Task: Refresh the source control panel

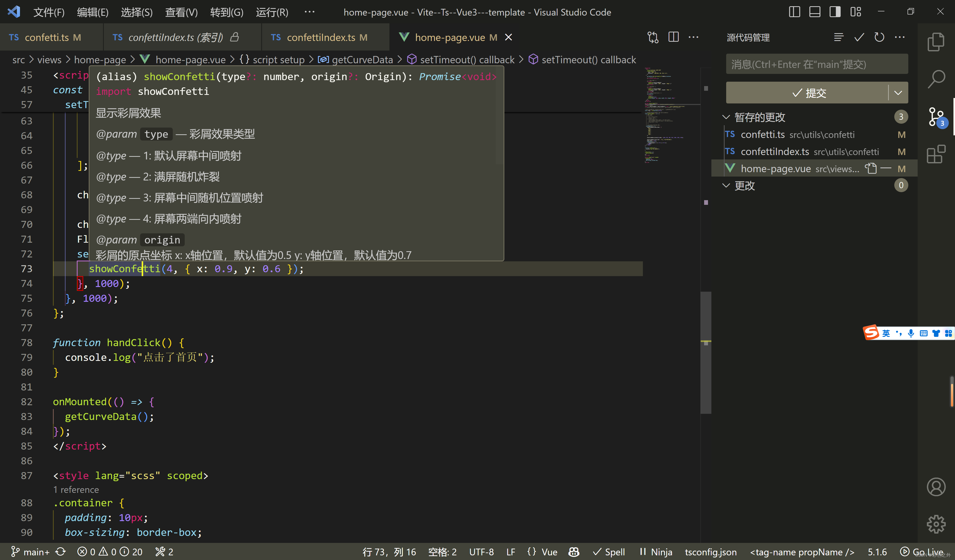Action: pos(879,37)
